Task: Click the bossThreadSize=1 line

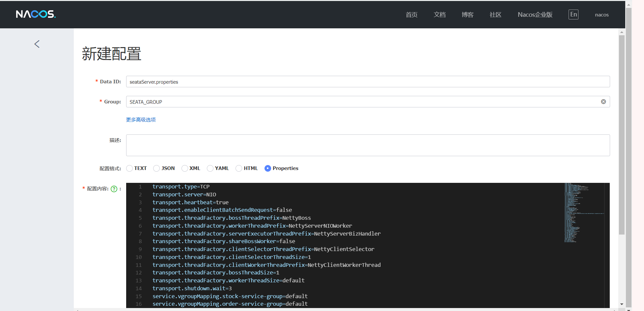Action: 216,273
